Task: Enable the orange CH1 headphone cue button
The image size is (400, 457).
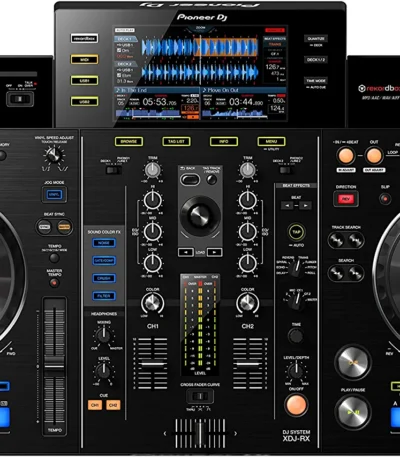Action: pyautogui.click(x=95, y=405)
